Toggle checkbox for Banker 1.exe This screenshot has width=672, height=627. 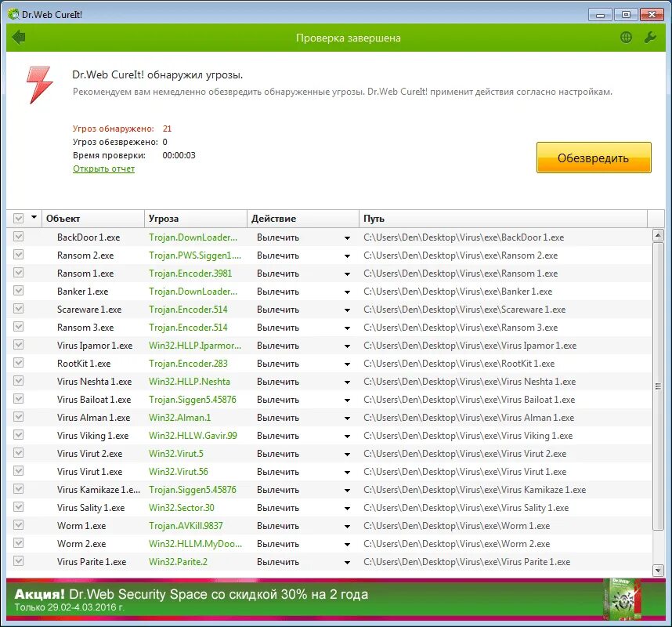(x=19, y=291)
